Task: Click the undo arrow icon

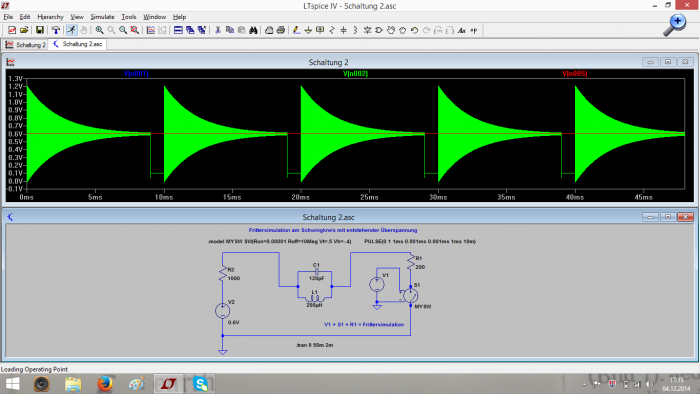Action: (414, 30)
